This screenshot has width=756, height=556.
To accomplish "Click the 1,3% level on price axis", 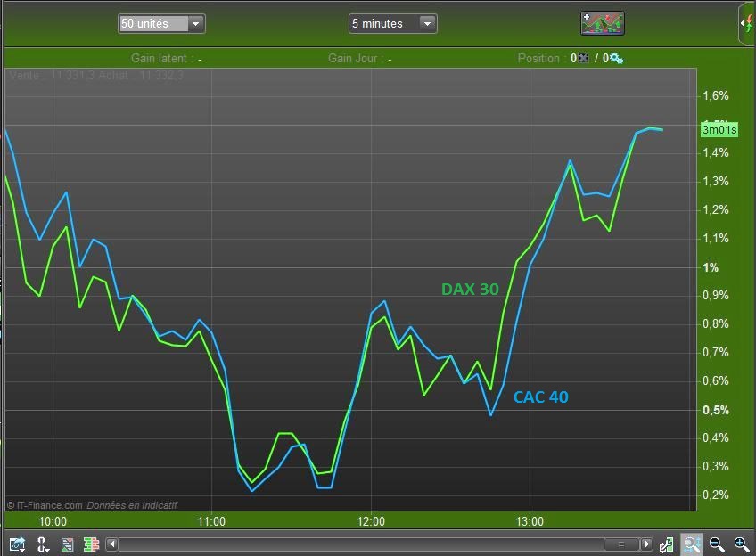I will click(x=716, y=181).
